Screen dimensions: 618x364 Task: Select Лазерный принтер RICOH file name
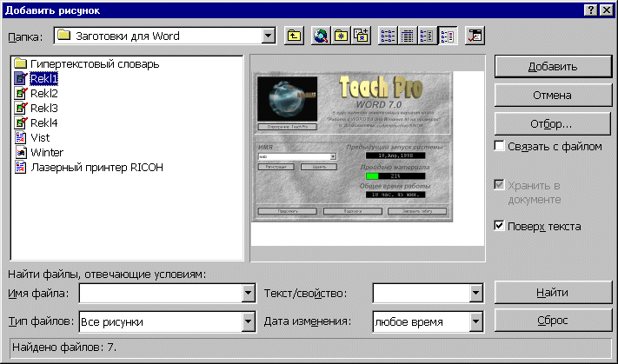click(97, 167)
